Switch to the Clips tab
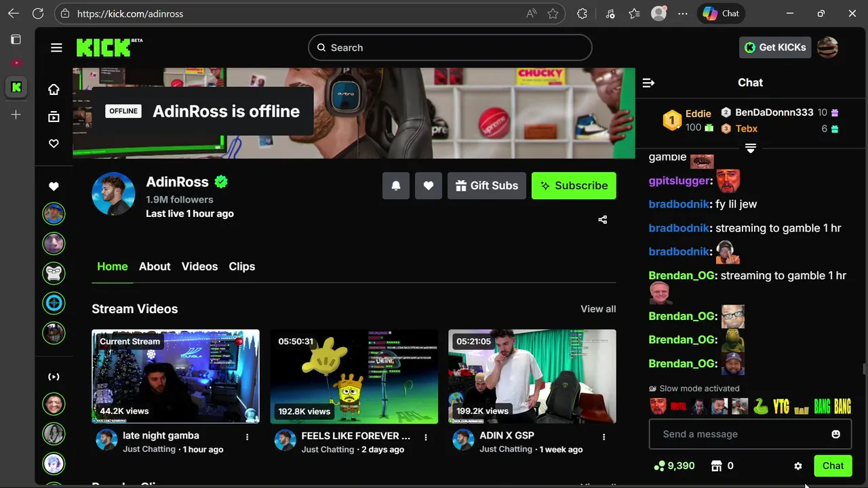The height and width of the screenshot is (488, 868). pyautogui.click(x=242, y=266)
